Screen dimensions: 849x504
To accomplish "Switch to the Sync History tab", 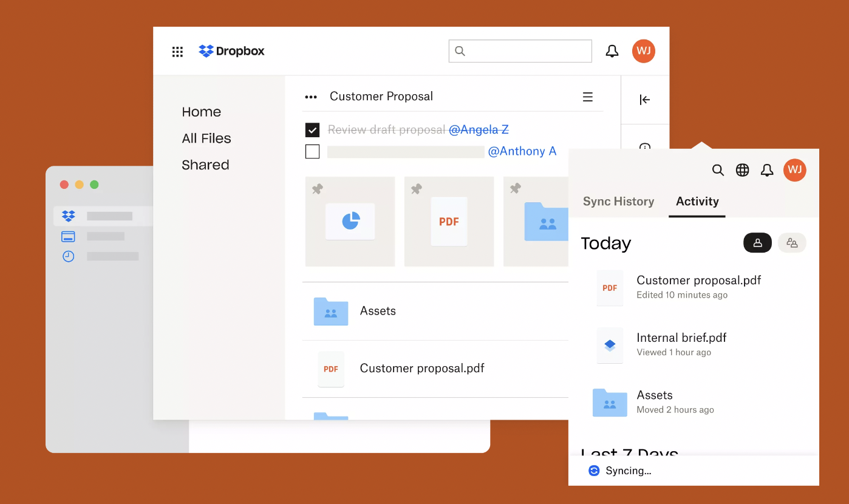I will [618, 201].
